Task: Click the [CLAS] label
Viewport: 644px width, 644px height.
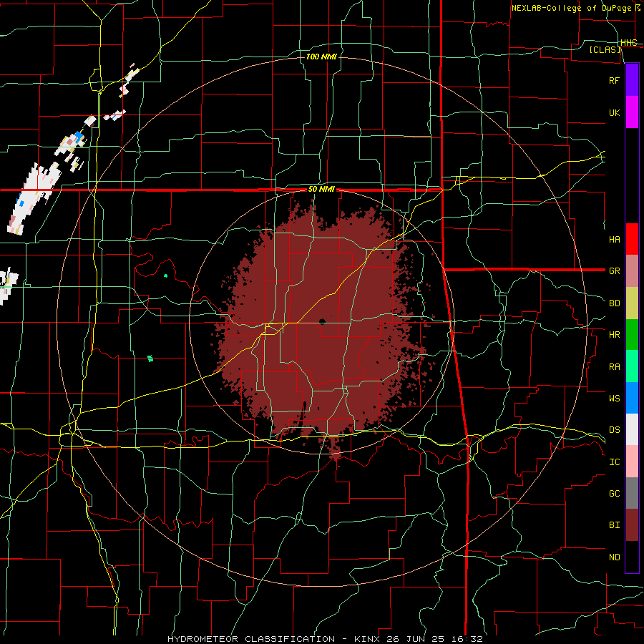Action: click(x=605, y=49)
